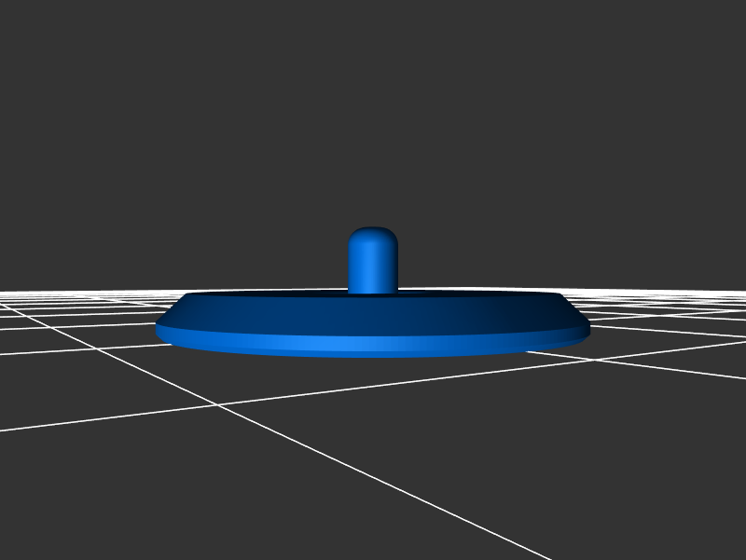
Task: Click the highlighted left side of the knob
Action: tap(359, 266)
